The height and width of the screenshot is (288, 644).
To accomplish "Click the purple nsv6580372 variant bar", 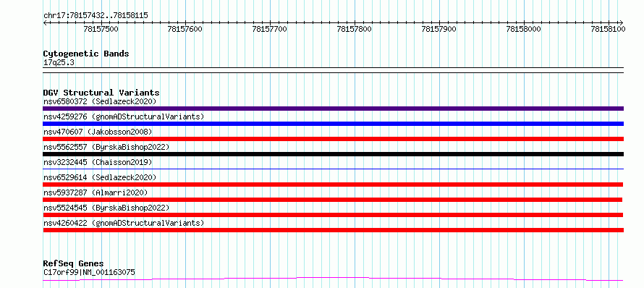I will (x=333, y=109).
